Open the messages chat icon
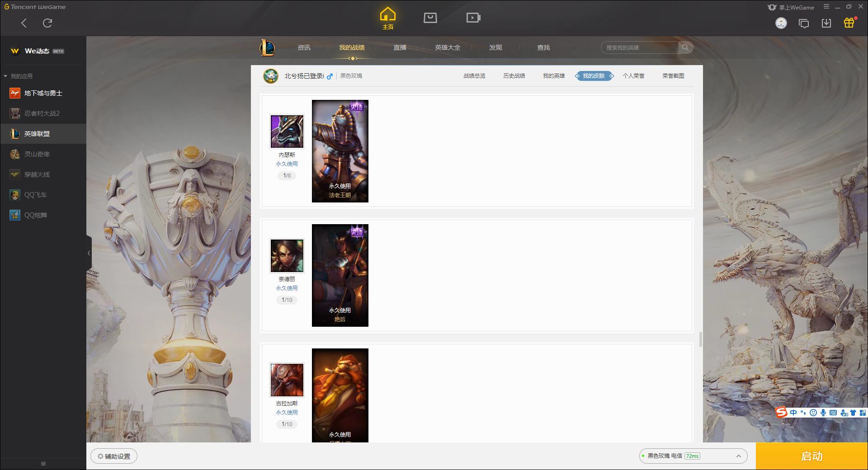This screenshot has height=470, width=868. point(804,23)
